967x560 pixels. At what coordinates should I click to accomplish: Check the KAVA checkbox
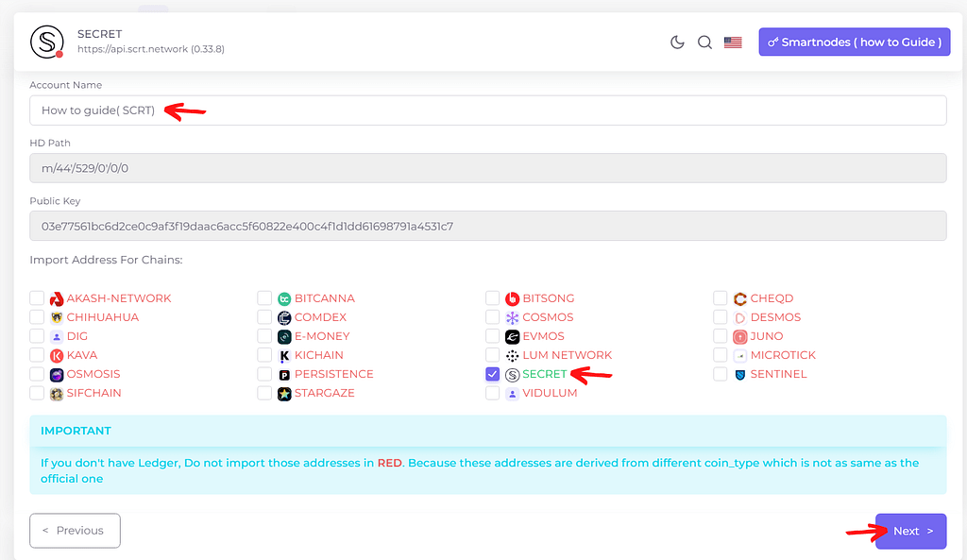[37, 355]
